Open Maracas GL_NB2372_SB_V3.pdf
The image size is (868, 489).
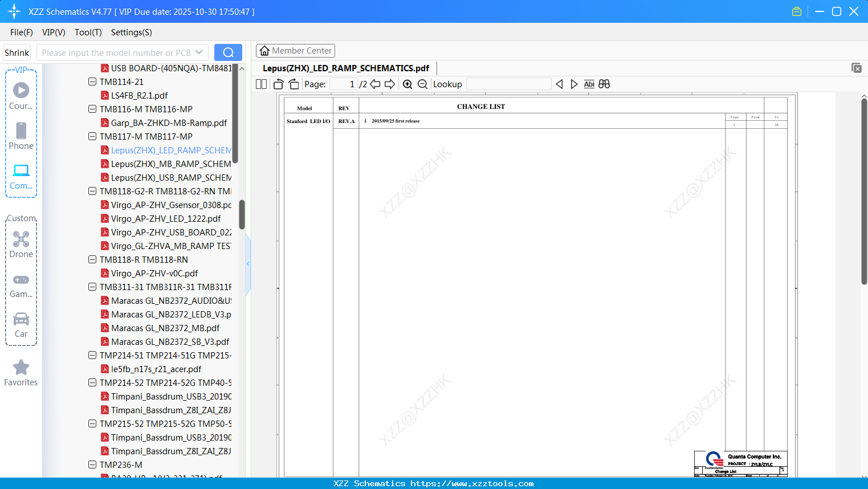(170, 341)
